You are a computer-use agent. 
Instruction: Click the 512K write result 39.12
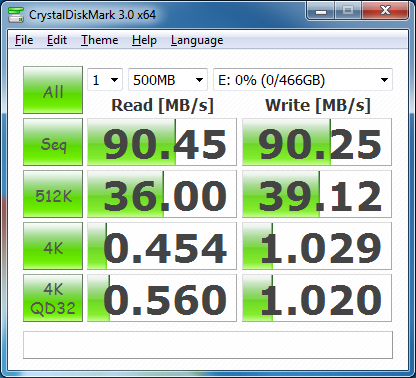pos(317,194)
